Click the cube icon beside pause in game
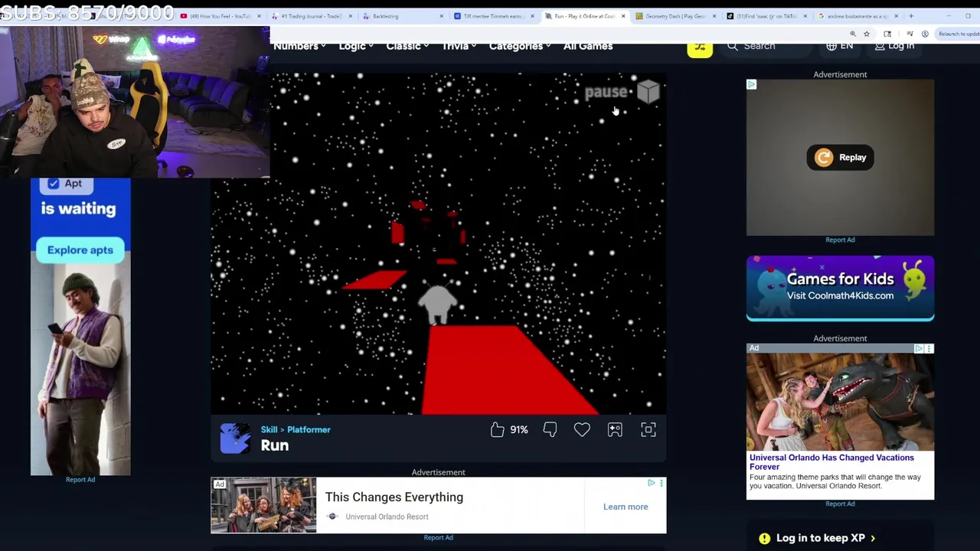This screenshot has height=551, width=980. point(648,92)
